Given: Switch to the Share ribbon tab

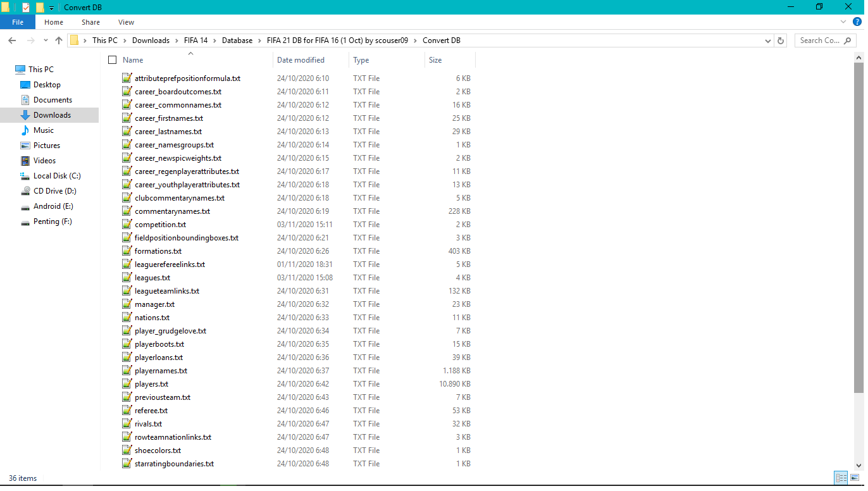Looking at the screenshot, I should [90, 22].
